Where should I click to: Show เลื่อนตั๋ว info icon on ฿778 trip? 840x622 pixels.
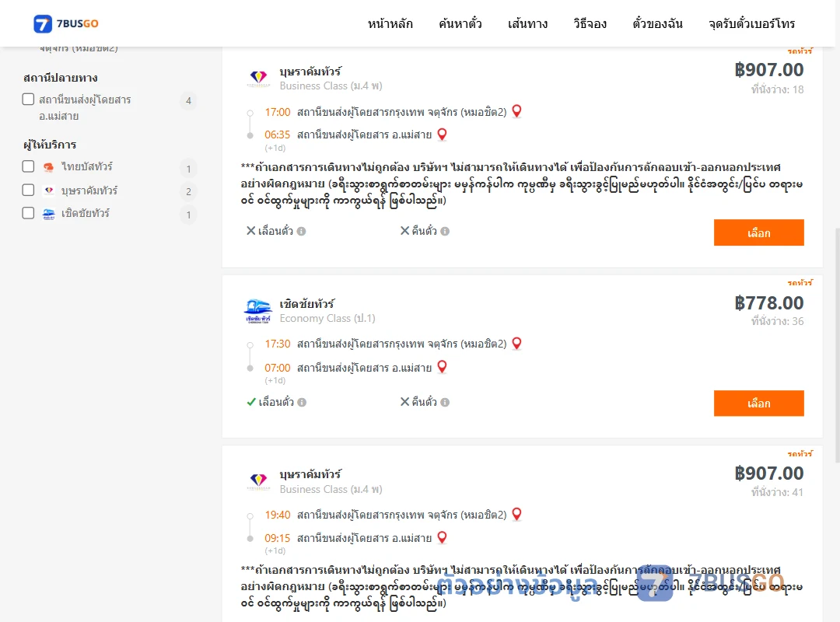point(302,402)
